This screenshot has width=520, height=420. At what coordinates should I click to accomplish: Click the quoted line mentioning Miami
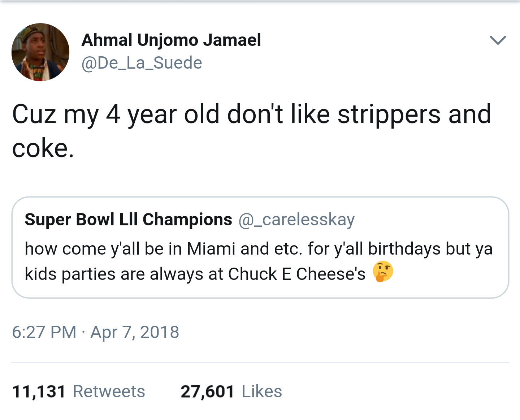[x=259, y=249]
